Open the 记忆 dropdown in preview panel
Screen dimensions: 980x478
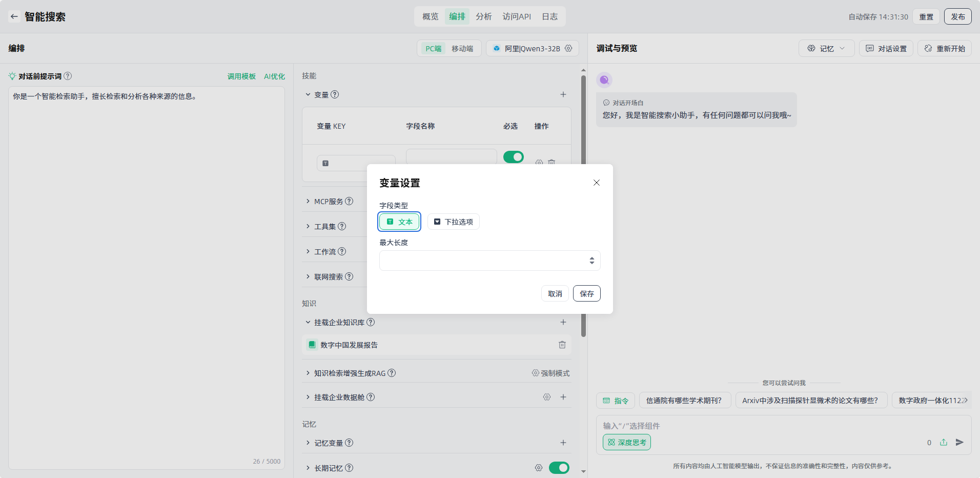(826, 48)
